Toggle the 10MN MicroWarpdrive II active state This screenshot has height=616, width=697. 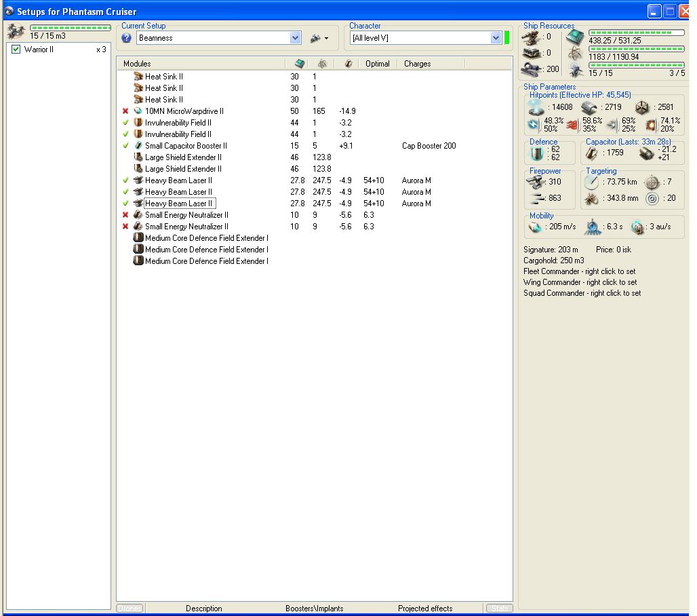tap(125, 111)
